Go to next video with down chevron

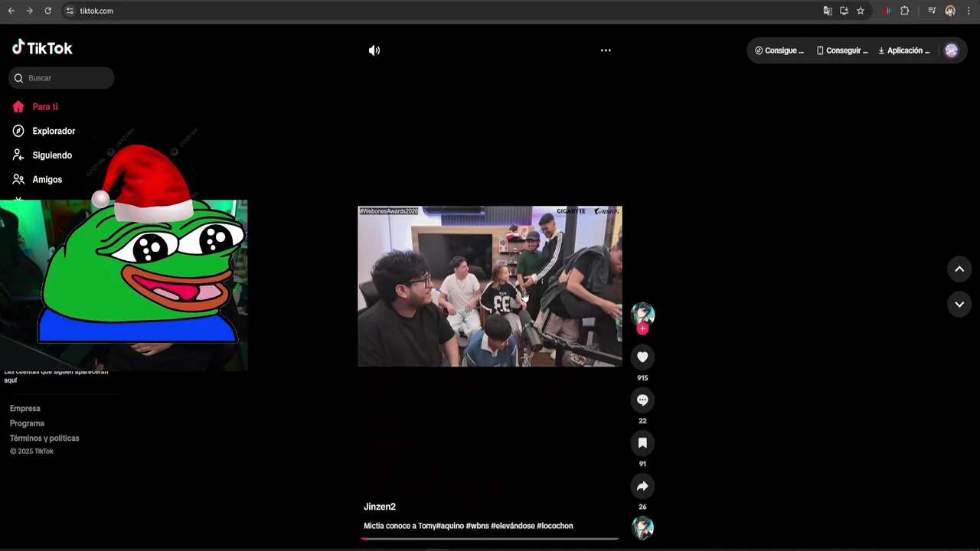[x=959, y=304]
